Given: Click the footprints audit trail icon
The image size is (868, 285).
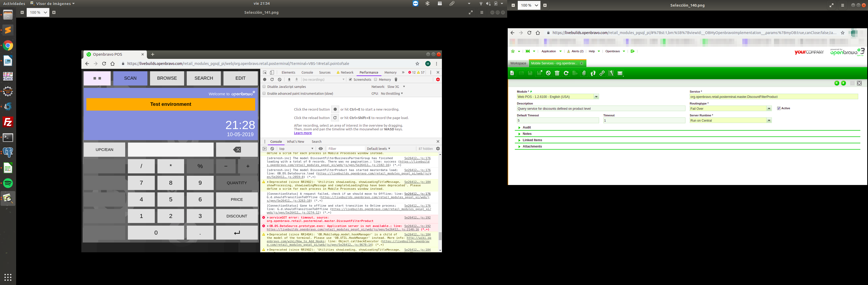Looking at the screenshot, I should click(593, 73).
